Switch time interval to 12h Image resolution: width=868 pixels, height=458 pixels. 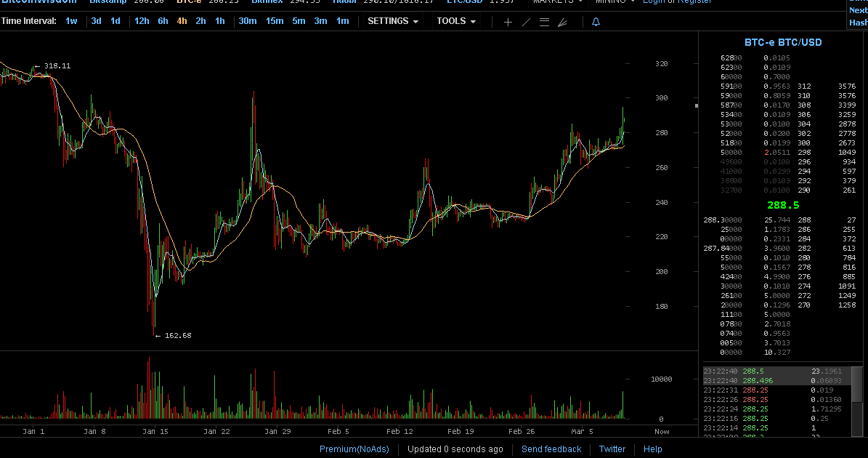point(142,21)
